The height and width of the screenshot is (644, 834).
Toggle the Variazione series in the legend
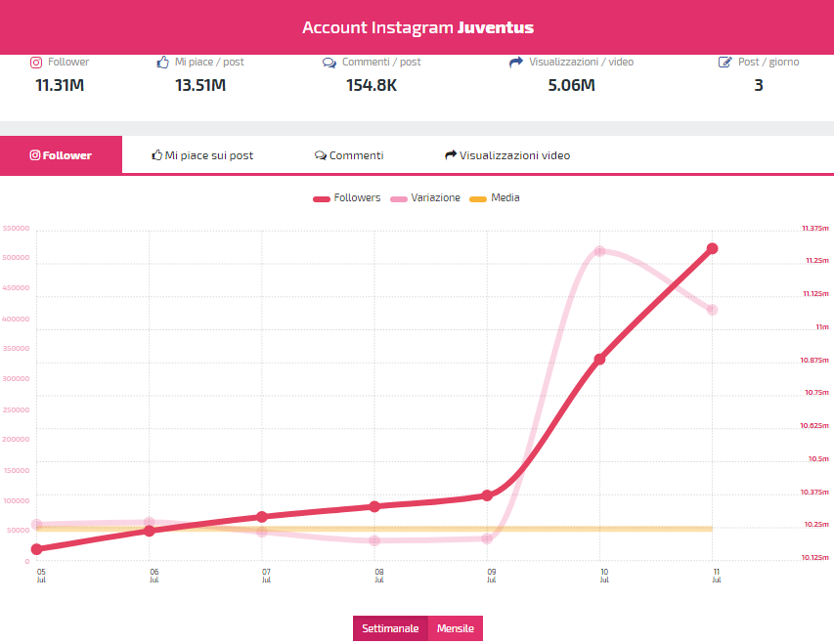click(425, 197)
